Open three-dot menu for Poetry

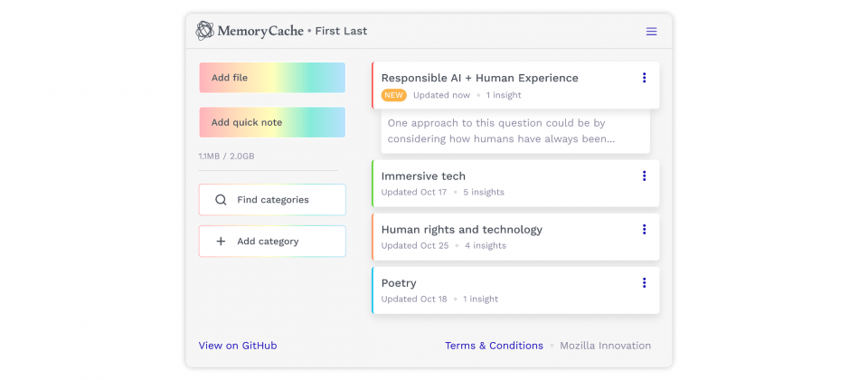tap(644, 282)
